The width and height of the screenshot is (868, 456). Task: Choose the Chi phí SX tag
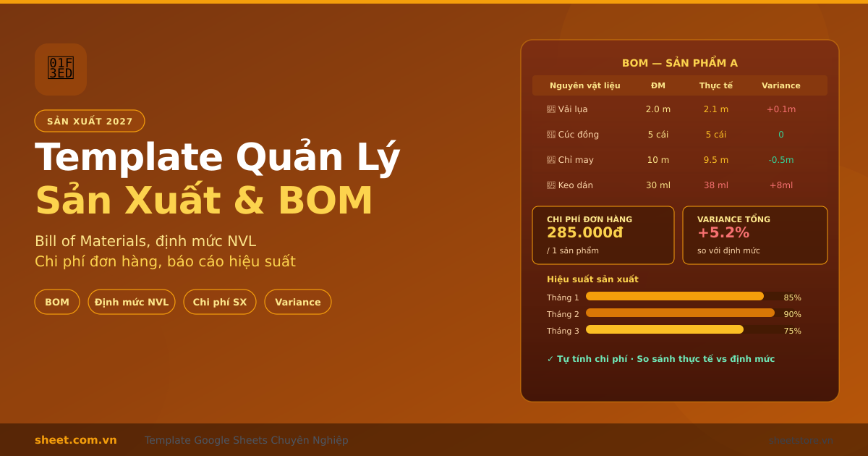click(x=220, y=302)
